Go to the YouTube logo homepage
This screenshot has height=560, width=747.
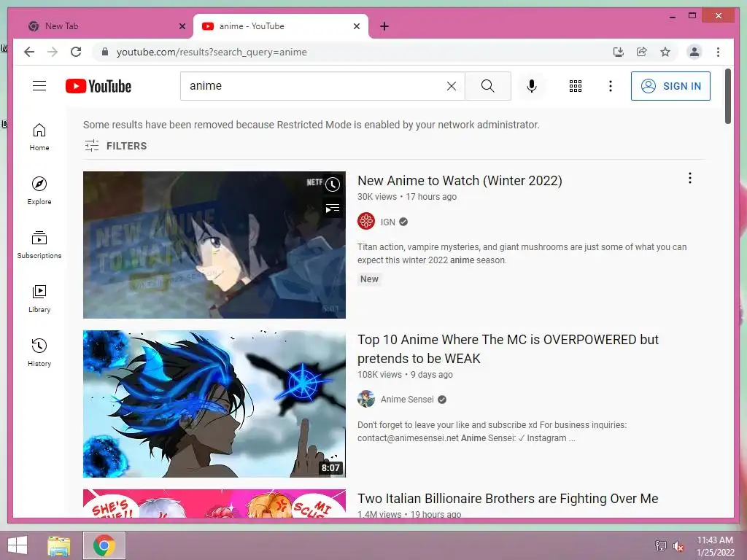pos(98,86)
